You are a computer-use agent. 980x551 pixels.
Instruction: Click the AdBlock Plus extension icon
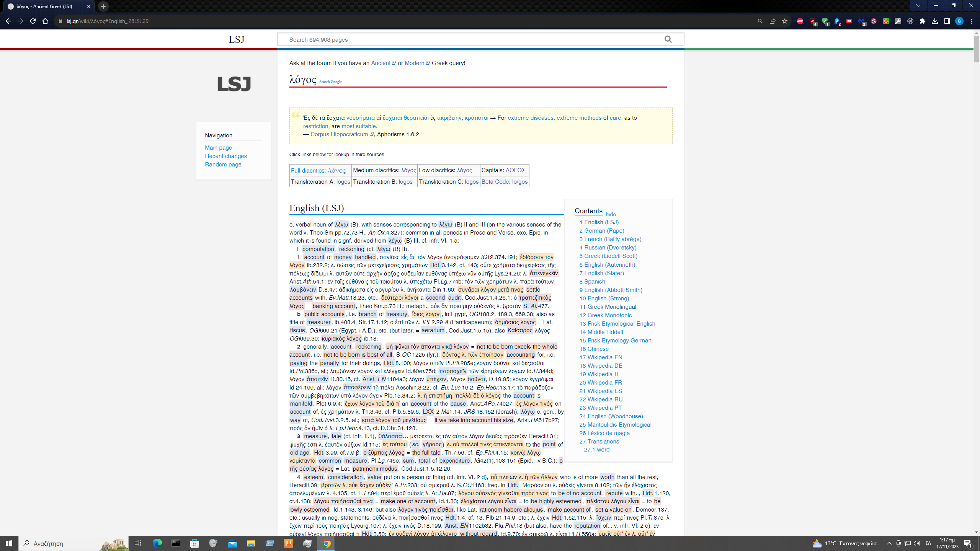point(800,21)
